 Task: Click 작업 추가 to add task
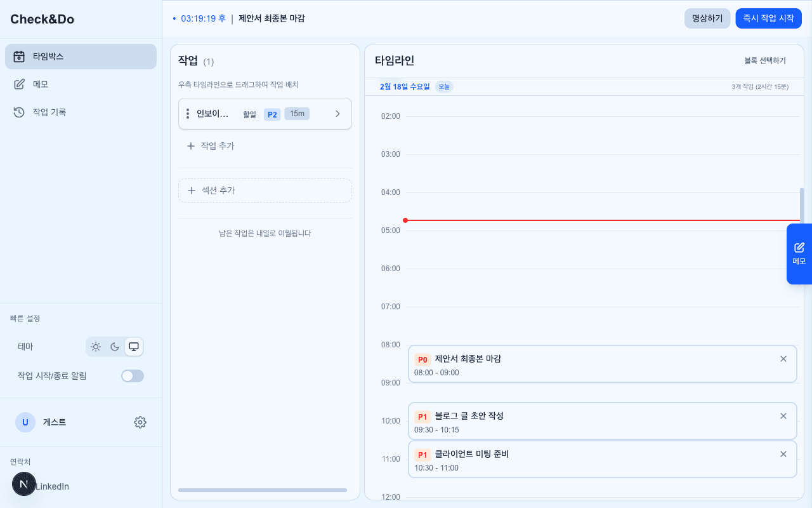click(x=211, y=146)
